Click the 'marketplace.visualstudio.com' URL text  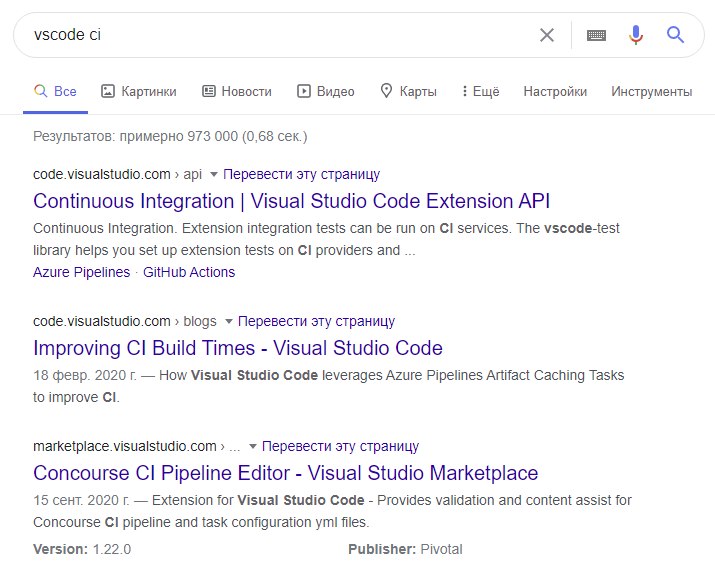pyautogui.click(x=124, y=446)
